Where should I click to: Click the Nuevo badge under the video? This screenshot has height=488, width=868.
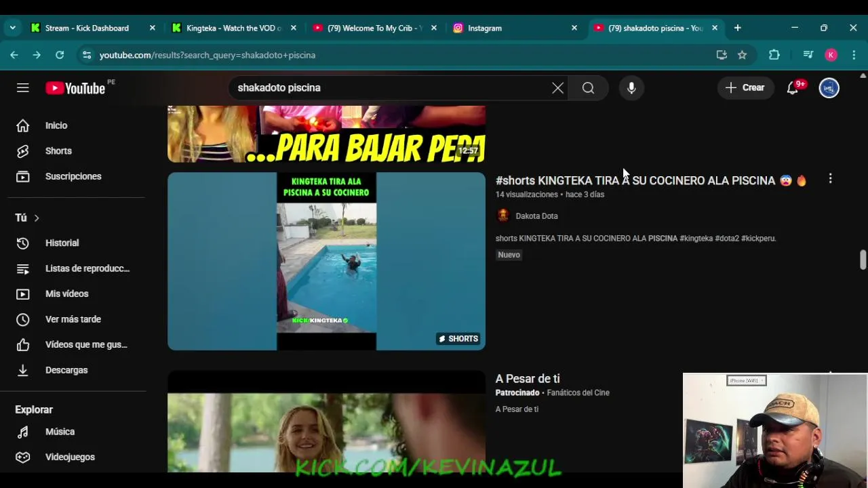[x=509, y=255]
